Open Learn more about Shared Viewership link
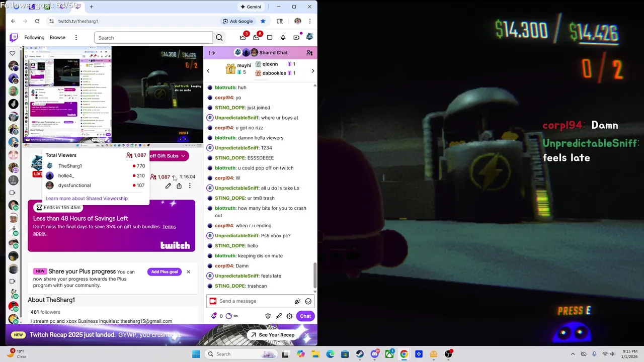 point(87,199)
